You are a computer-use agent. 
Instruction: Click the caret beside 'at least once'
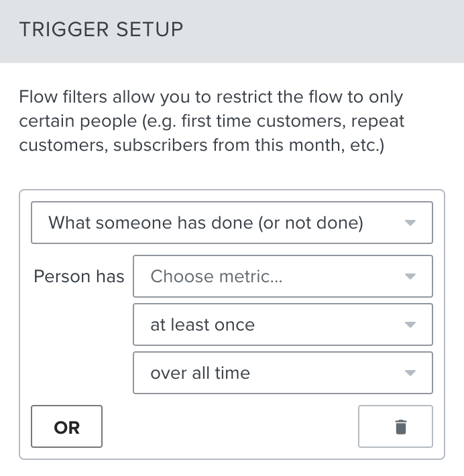click(x=411, y=325)
